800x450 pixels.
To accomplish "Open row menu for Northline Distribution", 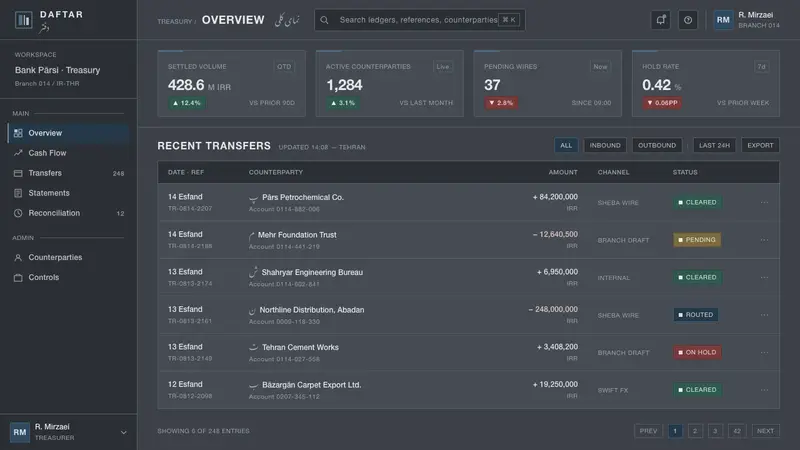I will coord(764,315).
